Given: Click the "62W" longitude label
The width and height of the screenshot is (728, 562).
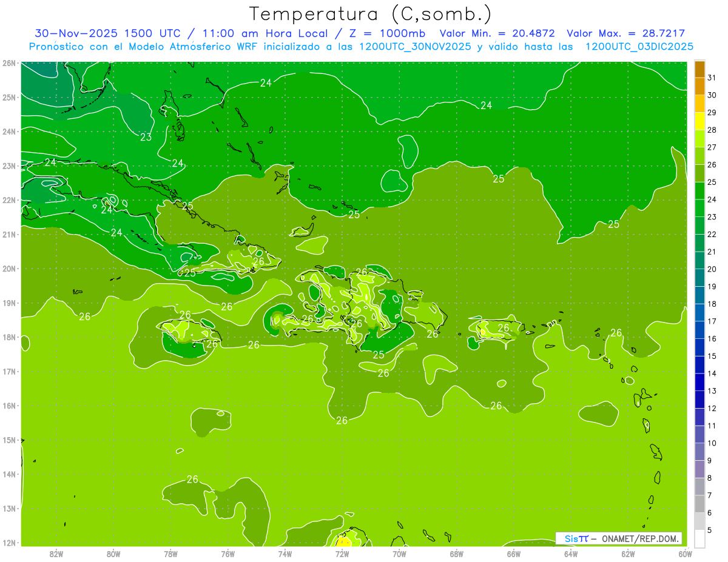Looking at the screenshot, I should tap(628, 554).
